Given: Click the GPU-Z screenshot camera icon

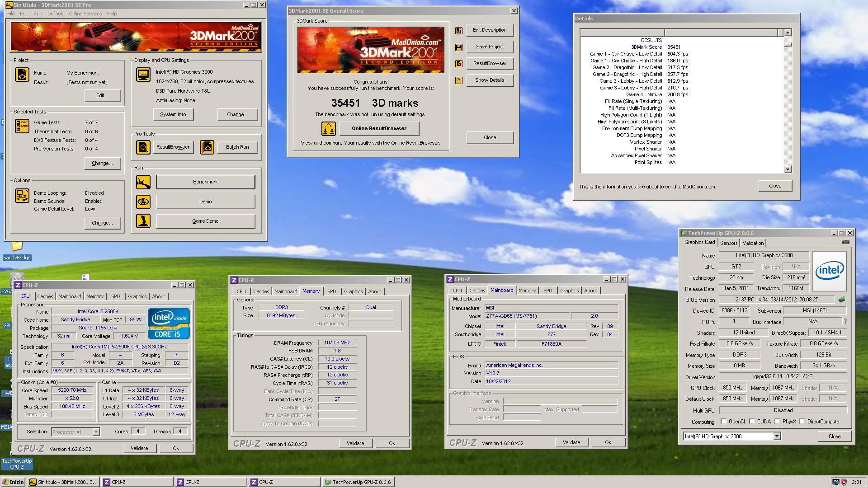Looking at the screenshot, I should (x=845, y=242).
